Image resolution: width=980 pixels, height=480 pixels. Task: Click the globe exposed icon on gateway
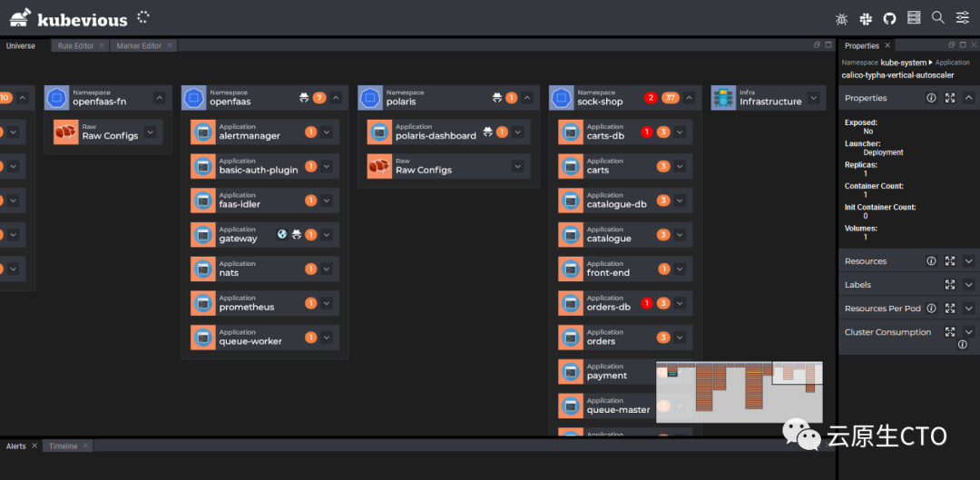point(282,234)
